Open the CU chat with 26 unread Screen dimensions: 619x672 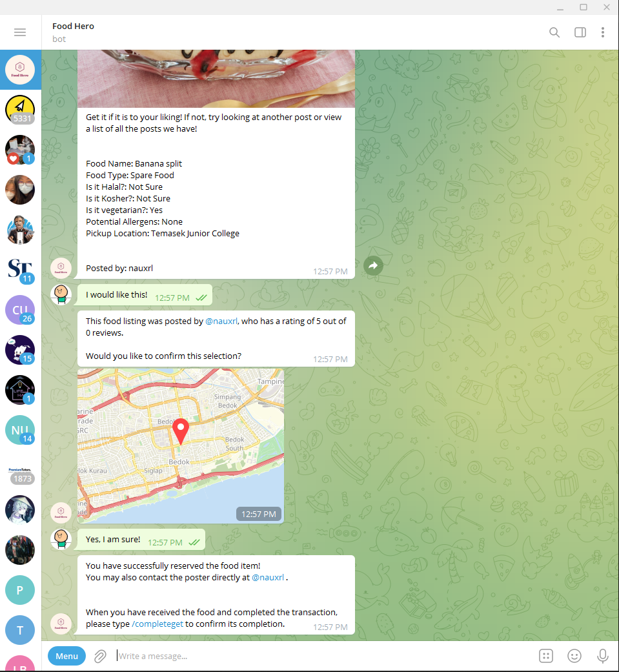pyautogui.click(x=20, y=310)
